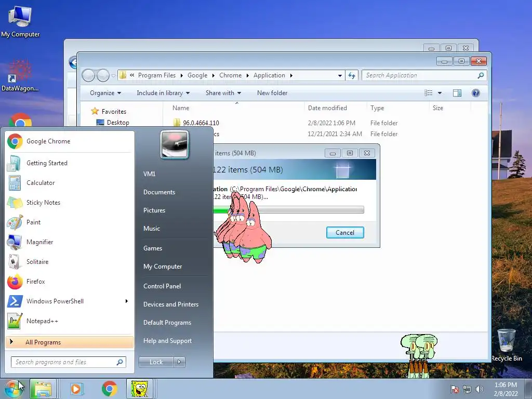
Task: Click New folder button
Action: (x=272, y=93)
